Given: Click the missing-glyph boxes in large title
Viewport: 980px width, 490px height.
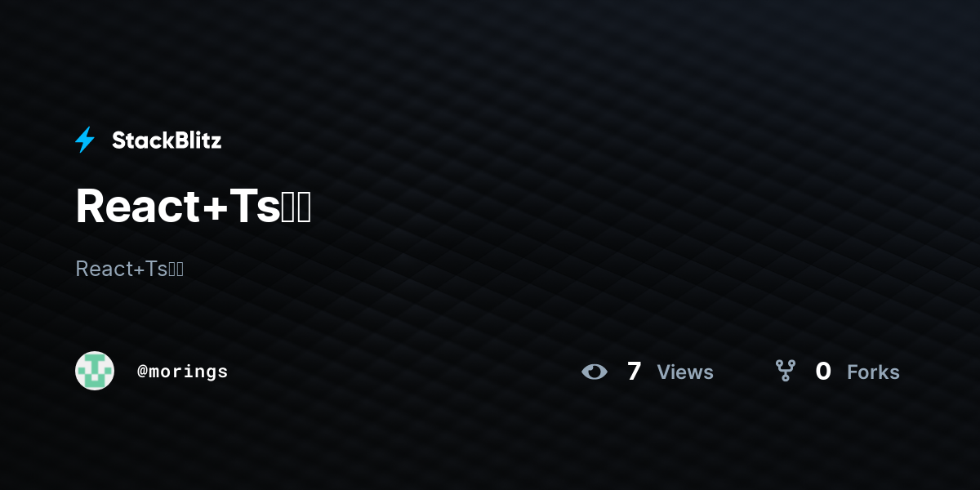Looking at the screenshot, I should [x=297, y=207].
